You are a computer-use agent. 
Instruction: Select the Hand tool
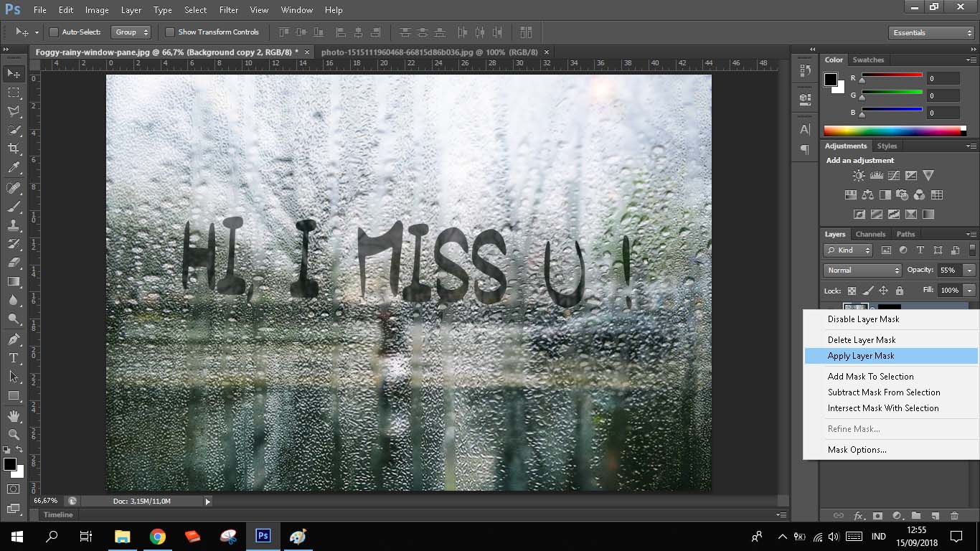click(x=13, y=415)
